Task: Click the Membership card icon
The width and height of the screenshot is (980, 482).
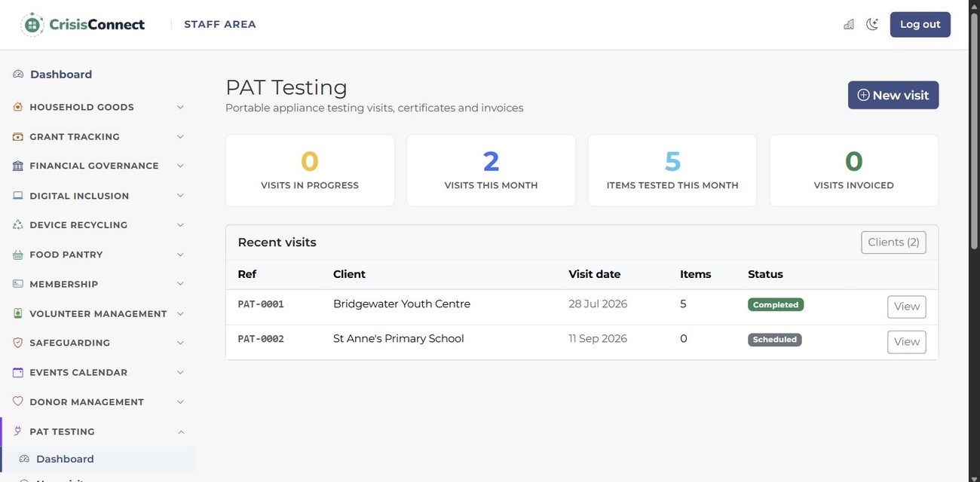Action: (x=18, y=284)
